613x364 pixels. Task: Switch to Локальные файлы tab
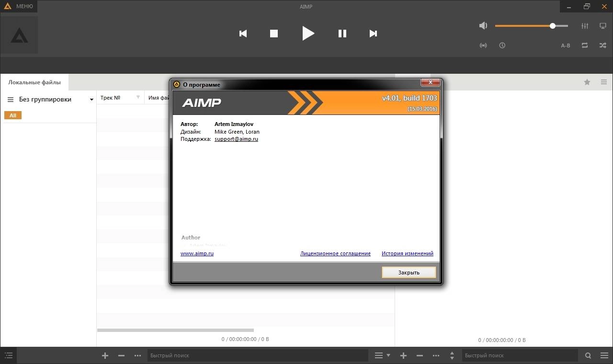click(34, 82)
